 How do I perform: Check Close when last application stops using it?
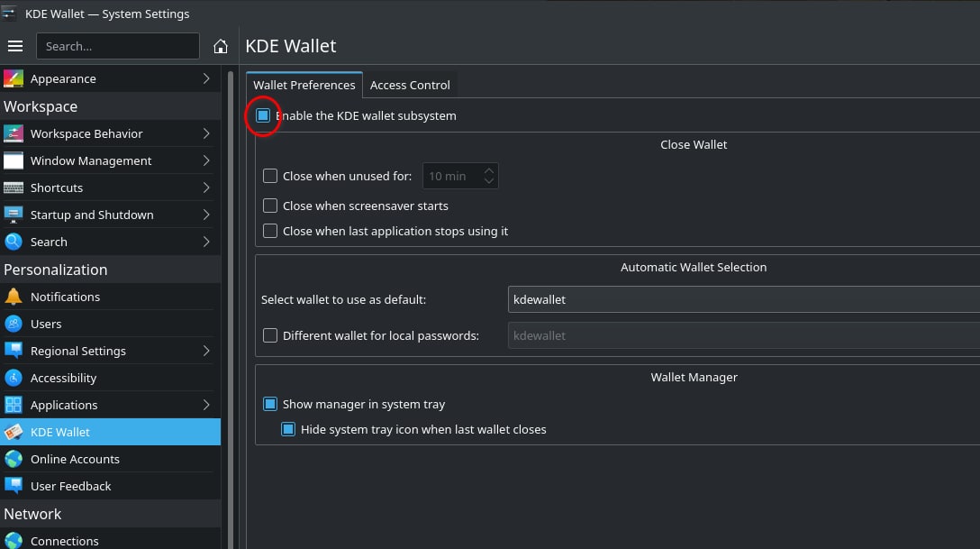270,231
